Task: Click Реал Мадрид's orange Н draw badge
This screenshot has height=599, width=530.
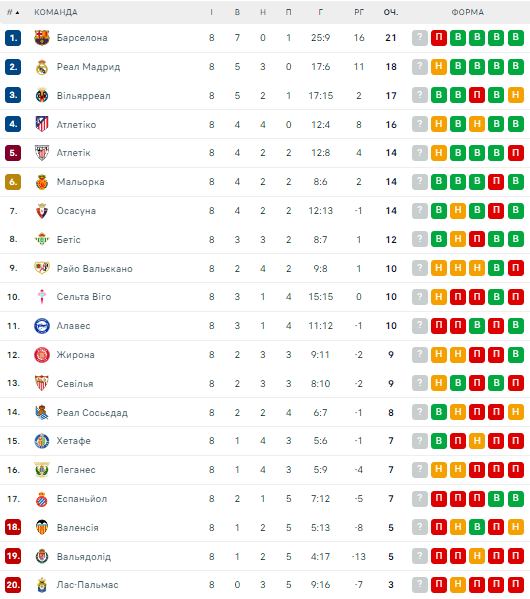Action: click(x=439, y=67)
